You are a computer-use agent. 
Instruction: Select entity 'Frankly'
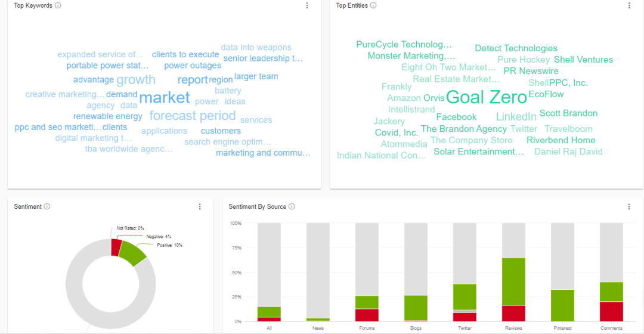click(x=397, y=86)
